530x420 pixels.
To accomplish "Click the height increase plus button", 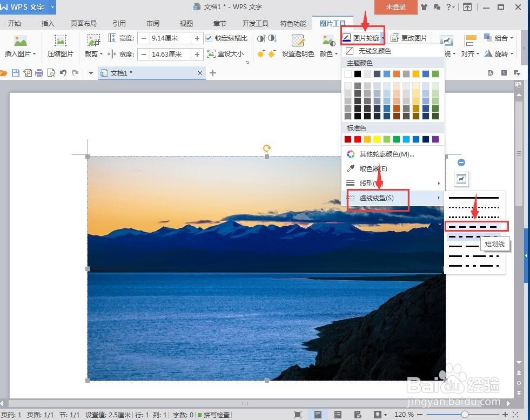I will click(197, 38).
